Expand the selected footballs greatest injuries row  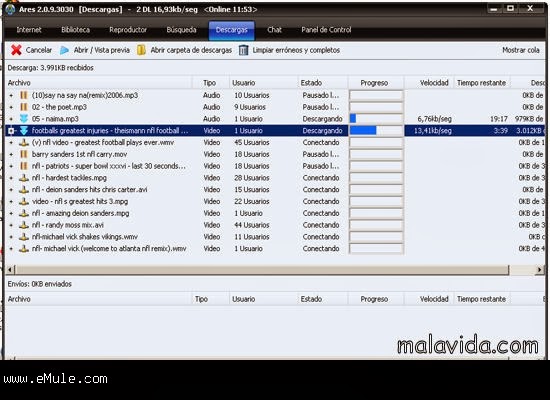click(11, 131)
